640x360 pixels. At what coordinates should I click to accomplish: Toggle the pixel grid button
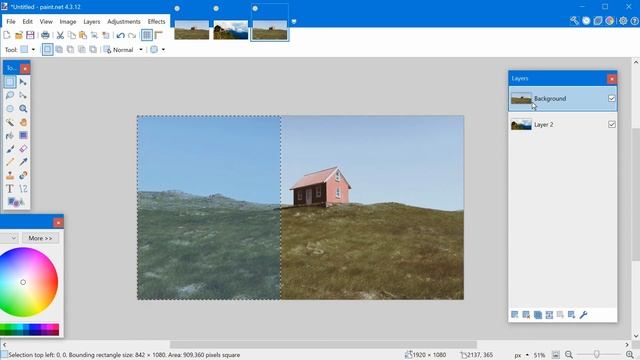pyautogui.click(x=147, y=36)
